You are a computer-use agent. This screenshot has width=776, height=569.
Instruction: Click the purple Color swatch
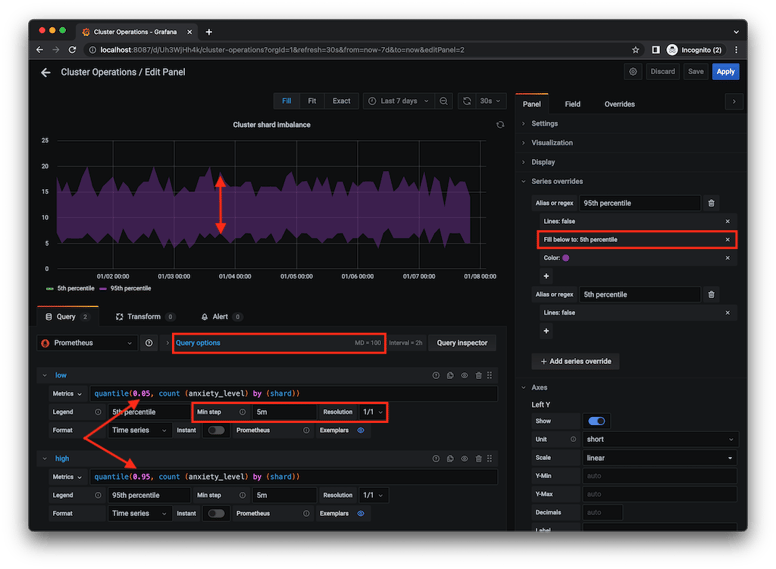tap(566, 258)
